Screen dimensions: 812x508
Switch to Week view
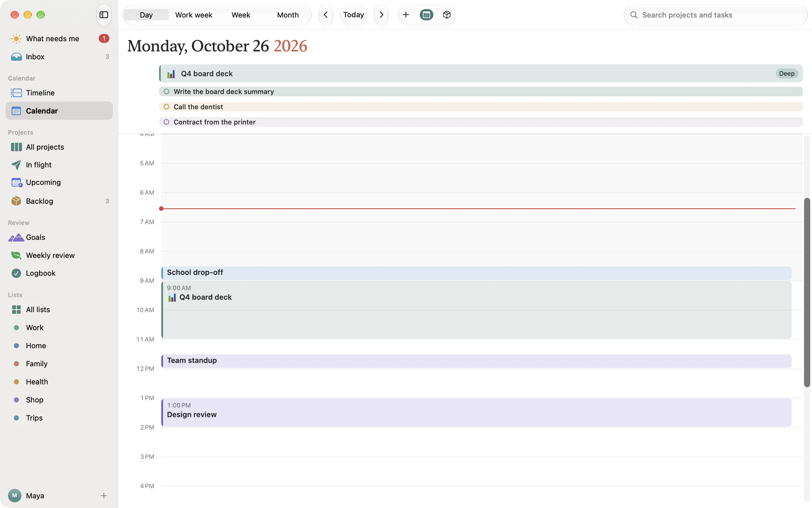tap(241, 15)
